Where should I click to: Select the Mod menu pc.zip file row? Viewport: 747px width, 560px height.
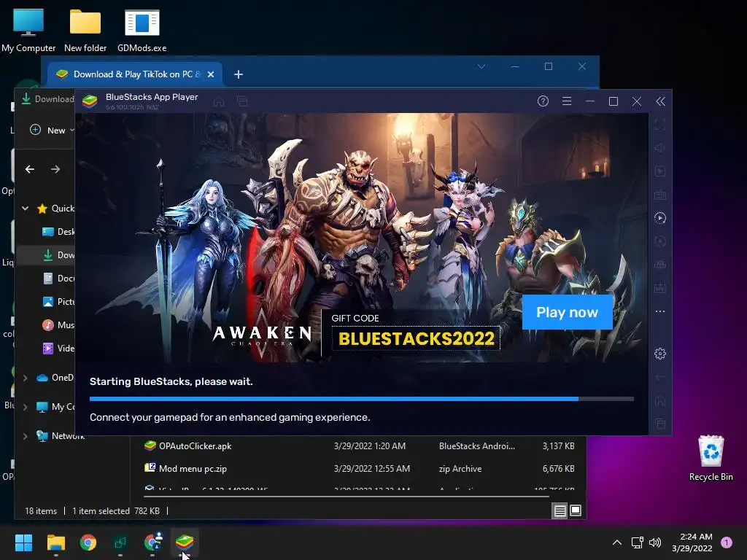tap(360, 469)
